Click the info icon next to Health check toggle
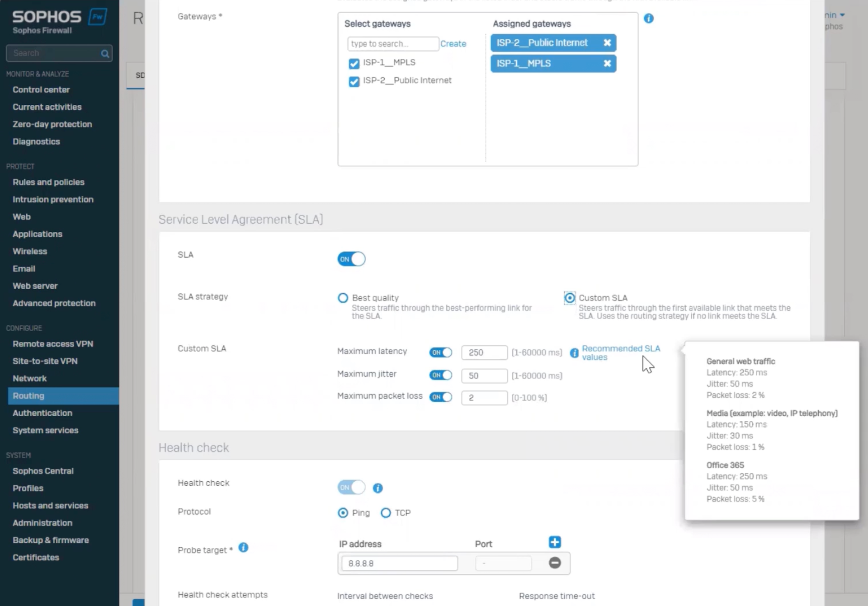This screenshot has width=868, height=606. (x=377, y=488)
